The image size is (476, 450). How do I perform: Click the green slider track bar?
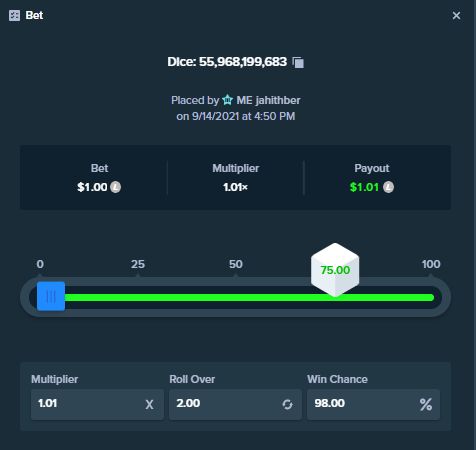pyautogui.click(x=249, y=298)
